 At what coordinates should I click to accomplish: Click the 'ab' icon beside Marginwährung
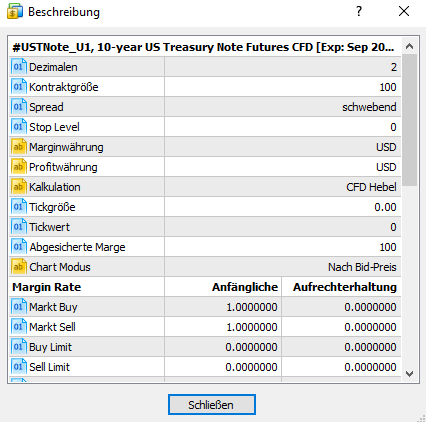point(18,147)
